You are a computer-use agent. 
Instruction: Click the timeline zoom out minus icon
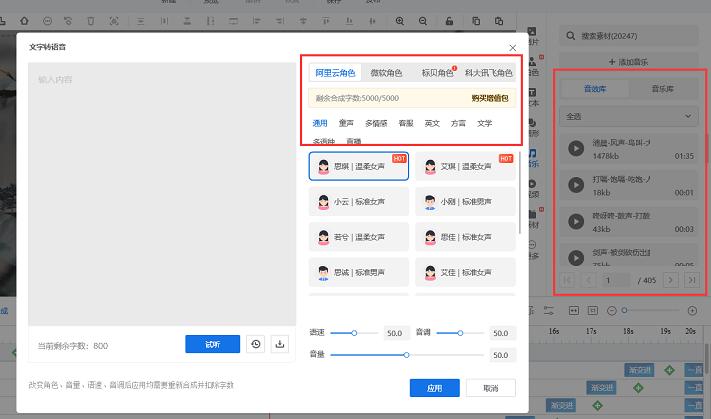point(611,311)
